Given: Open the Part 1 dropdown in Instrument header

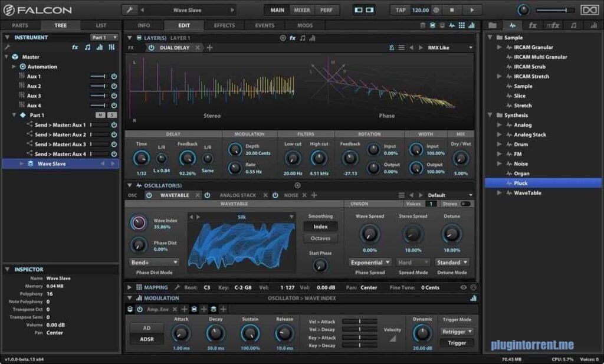Looking at the screenshot, I should click(104, 37).
